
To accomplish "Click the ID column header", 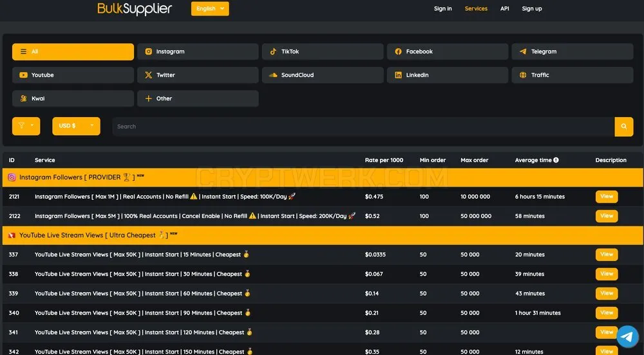I will [12, 160].
